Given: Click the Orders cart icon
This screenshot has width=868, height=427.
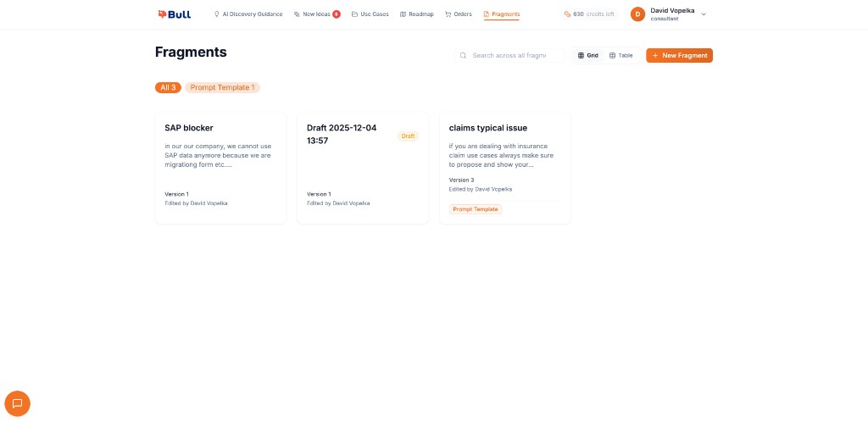Looking at the screenshot, I should [448, 14].
